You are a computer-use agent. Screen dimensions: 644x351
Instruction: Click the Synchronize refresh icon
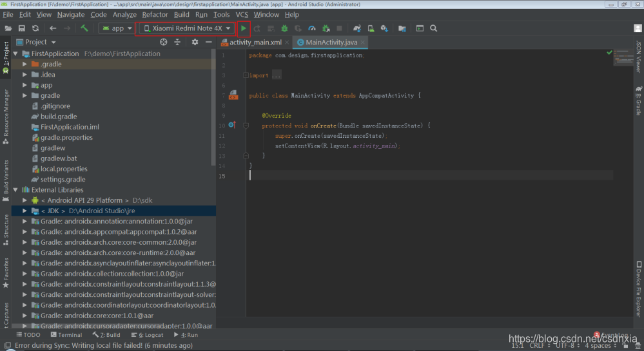(35, 28)
